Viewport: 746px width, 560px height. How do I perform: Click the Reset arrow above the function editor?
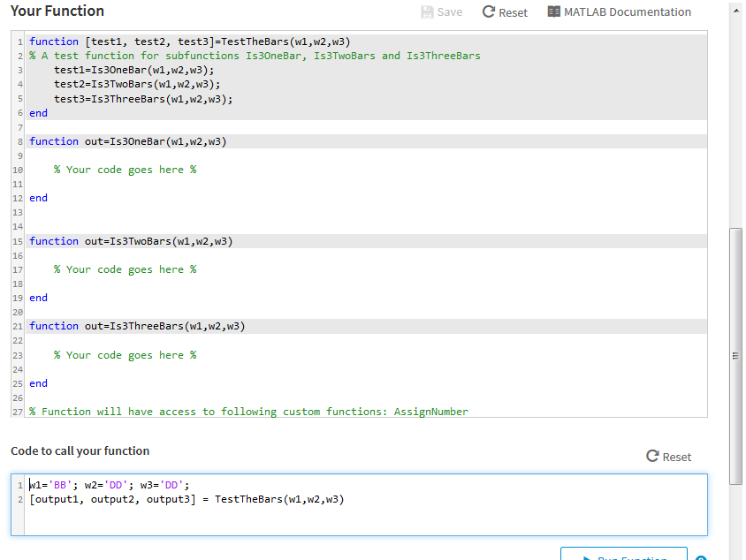[x=489, y=12]
